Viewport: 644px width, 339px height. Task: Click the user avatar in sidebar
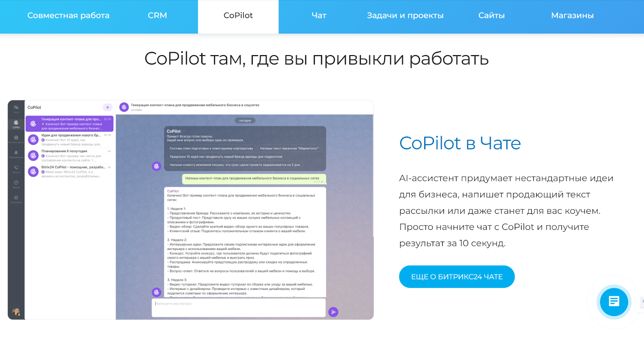click(16, 312)
